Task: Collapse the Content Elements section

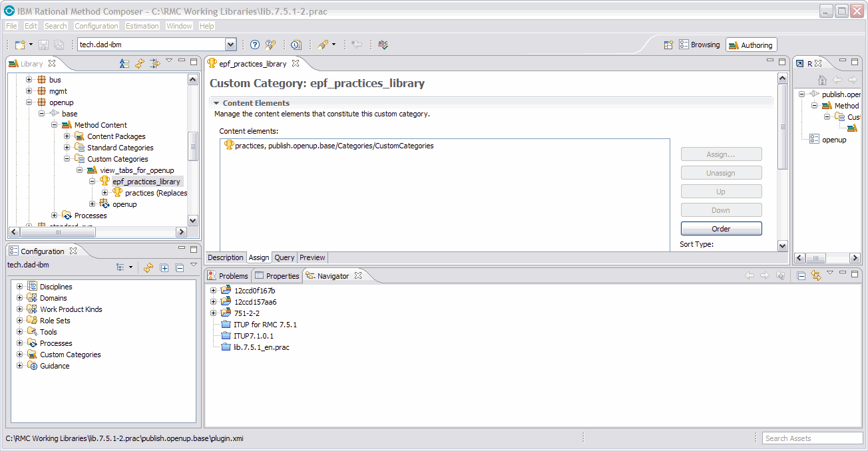Action: tap(216, 103)
